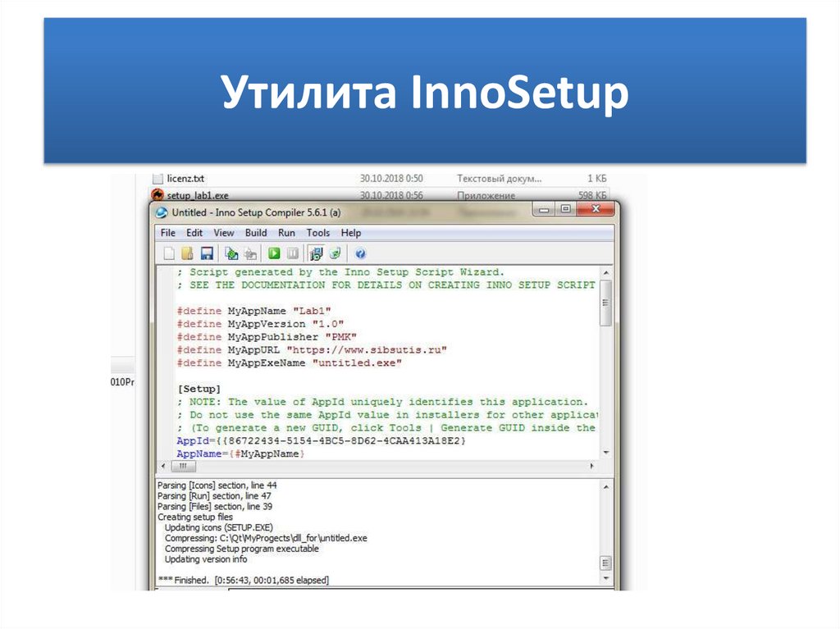This screenshot has height=629, width=840.
Task: Click the output pane scrollbar thumb
Action: click(606, 563)
